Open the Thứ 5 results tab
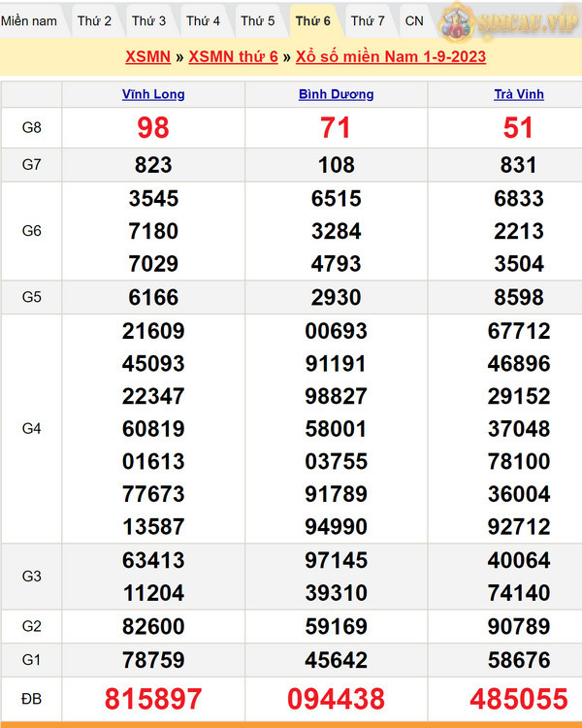The width and height of the screenshot is (582, 728). click(x=257, y=20)
